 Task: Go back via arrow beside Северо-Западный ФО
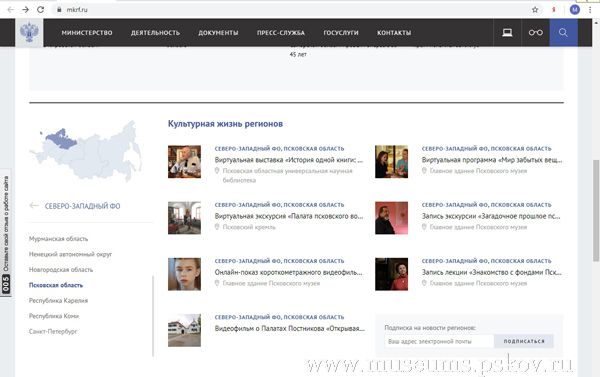click(34, 206)
